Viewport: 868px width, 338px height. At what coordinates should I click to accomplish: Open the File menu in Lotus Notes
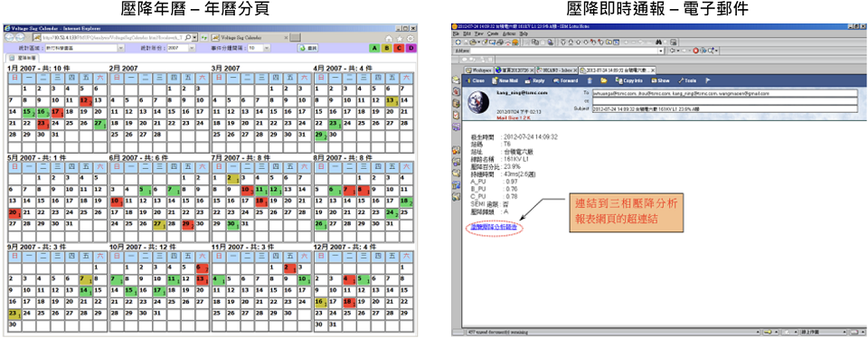(x=456, y=33)
